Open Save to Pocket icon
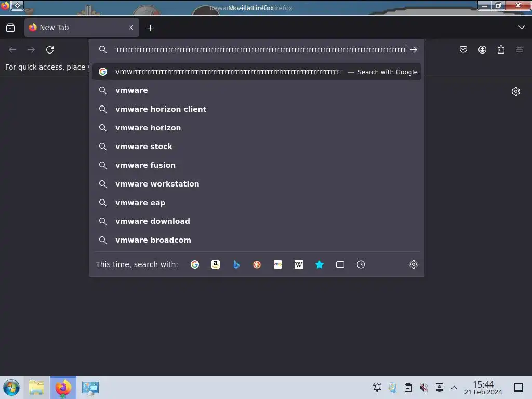 [463, 49]
